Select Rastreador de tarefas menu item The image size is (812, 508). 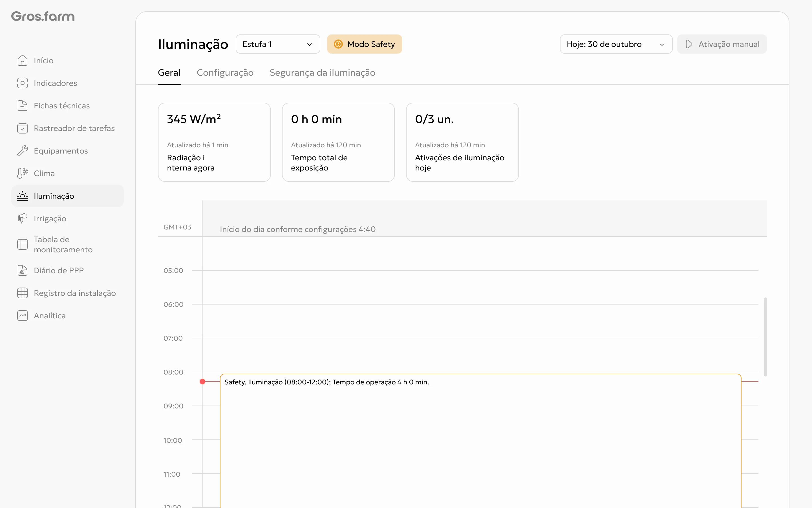pos(67,128)
